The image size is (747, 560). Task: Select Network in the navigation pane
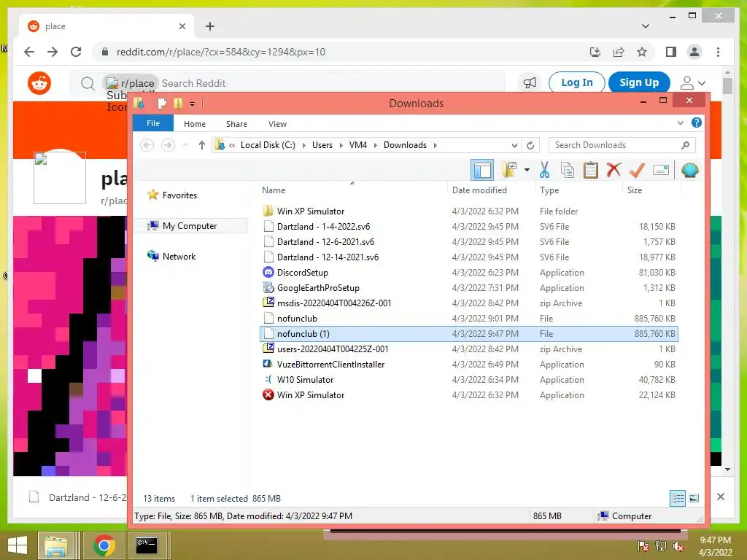179,256
